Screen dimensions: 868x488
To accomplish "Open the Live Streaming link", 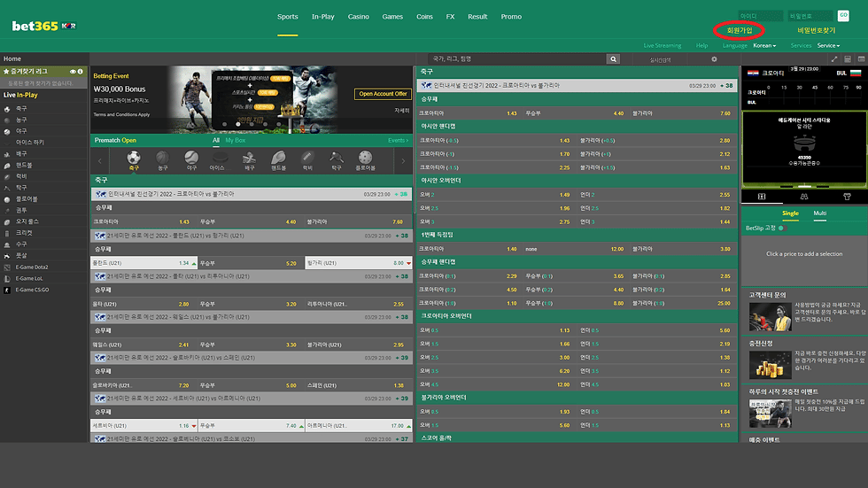I will 663,46.
